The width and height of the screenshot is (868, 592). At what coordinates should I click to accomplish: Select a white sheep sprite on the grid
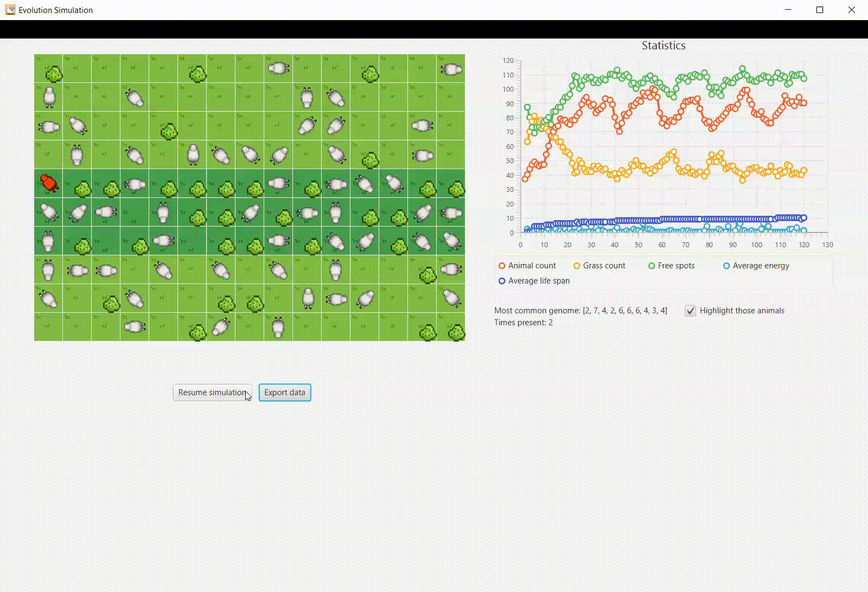pyautogui.click(x=49, y=96)
